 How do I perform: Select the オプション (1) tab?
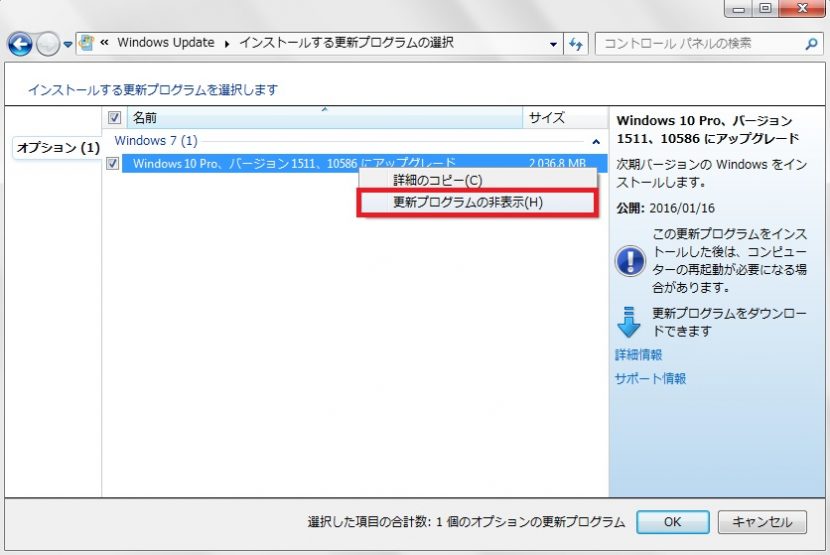[57, 148]
